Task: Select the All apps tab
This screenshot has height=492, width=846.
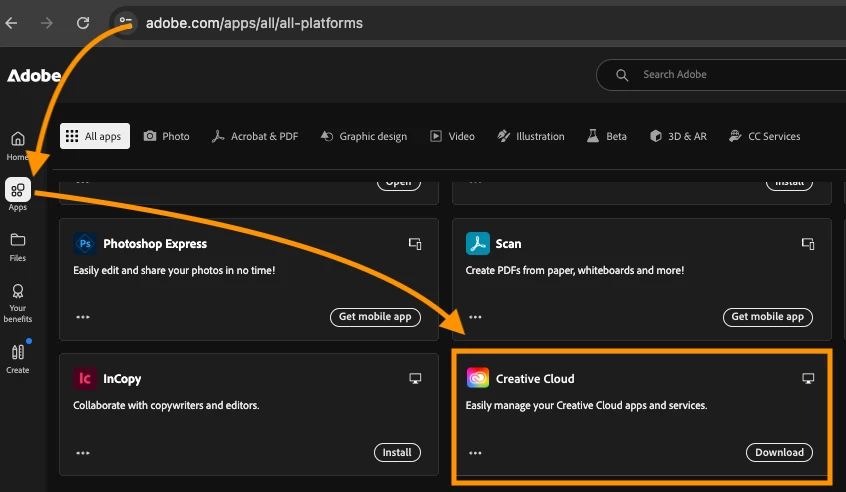Action: 95,136
